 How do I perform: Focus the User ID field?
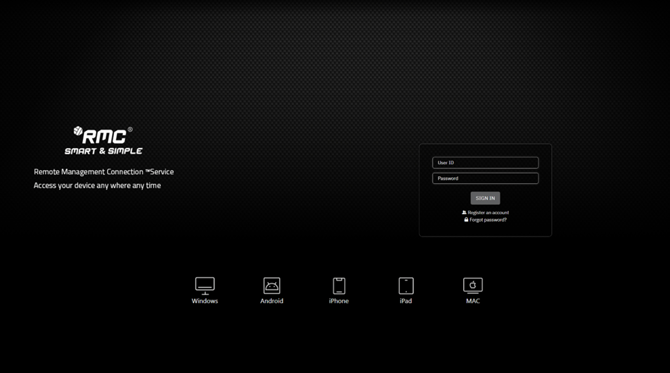click(485, 163)
